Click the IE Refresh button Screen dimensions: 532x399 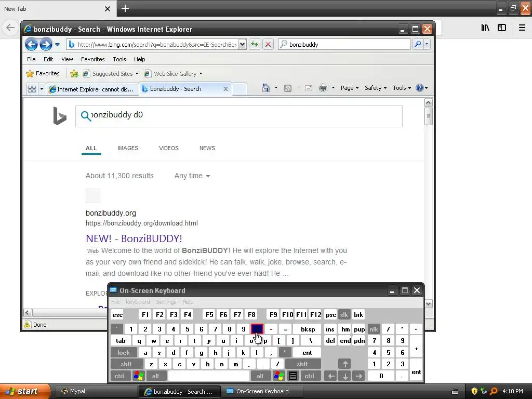click(255, 44)
